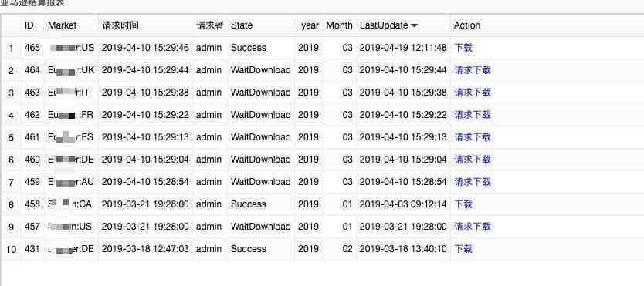This screenshot has height=286, width=644.
Task: Click 下载 link for ID 431
Action: coord(463,249)
